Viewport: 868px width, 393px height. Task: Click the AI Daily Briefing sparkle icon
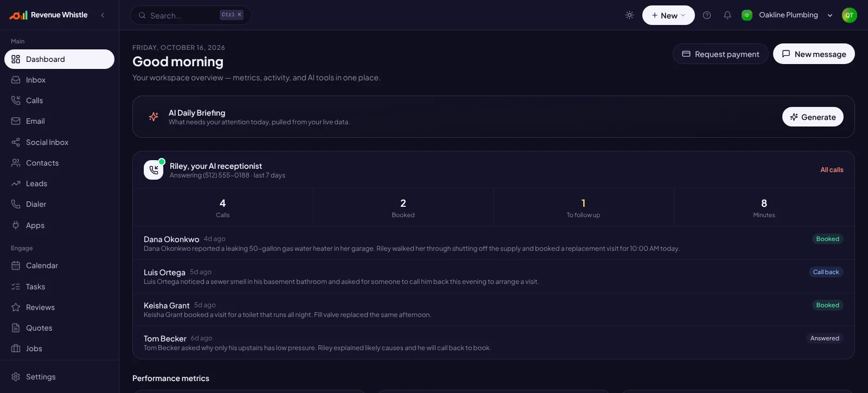click(x=154, y=117)
